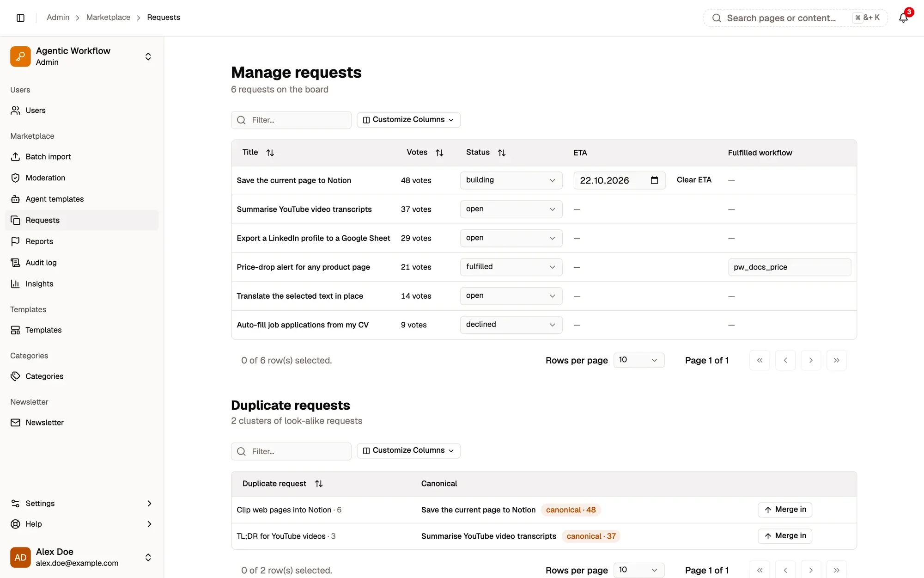Click the pw_docs_price fulfilled workflow field
Image resolution: width=924 pixels, height=578 pixels.
click(790, 267)
